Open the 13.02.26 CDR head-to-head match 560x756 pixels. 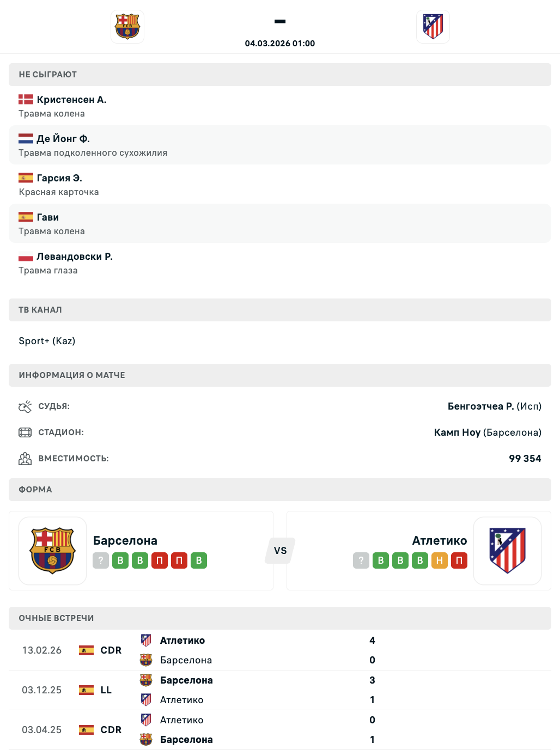279,650
